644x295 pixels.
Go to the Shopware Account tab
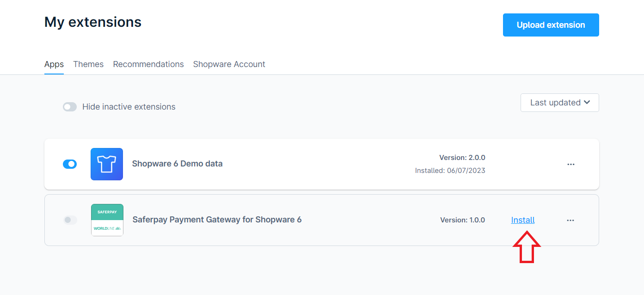229,64
